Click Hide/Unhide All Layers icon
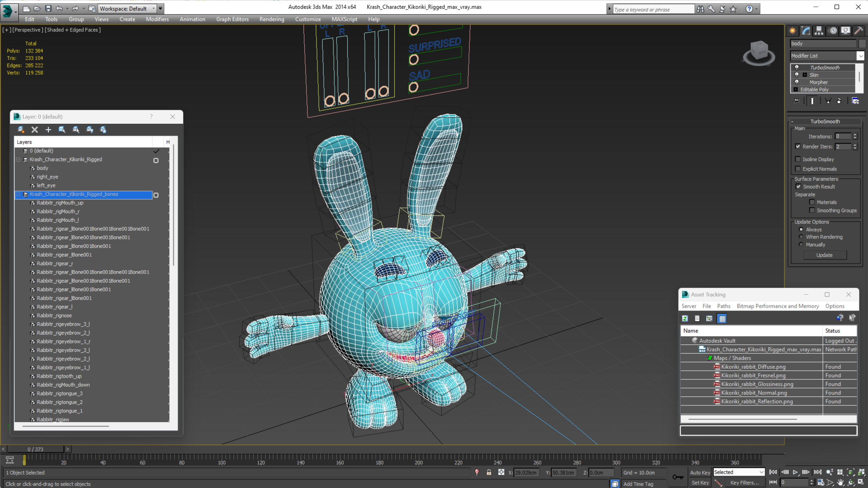Viewport: 868px width, 488px height. click(90, 129)
